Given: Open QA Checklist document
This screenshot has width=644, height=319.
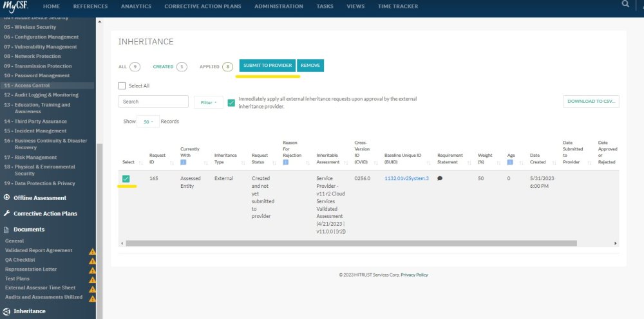Looking at the screenshot, I should click(x=20, y=260).
